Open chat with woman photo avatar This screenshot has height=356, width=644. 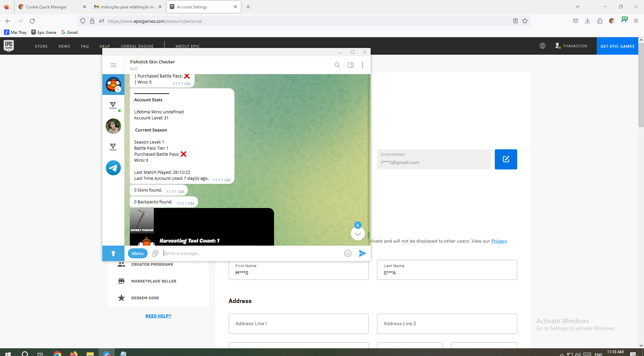coord(113,126)
